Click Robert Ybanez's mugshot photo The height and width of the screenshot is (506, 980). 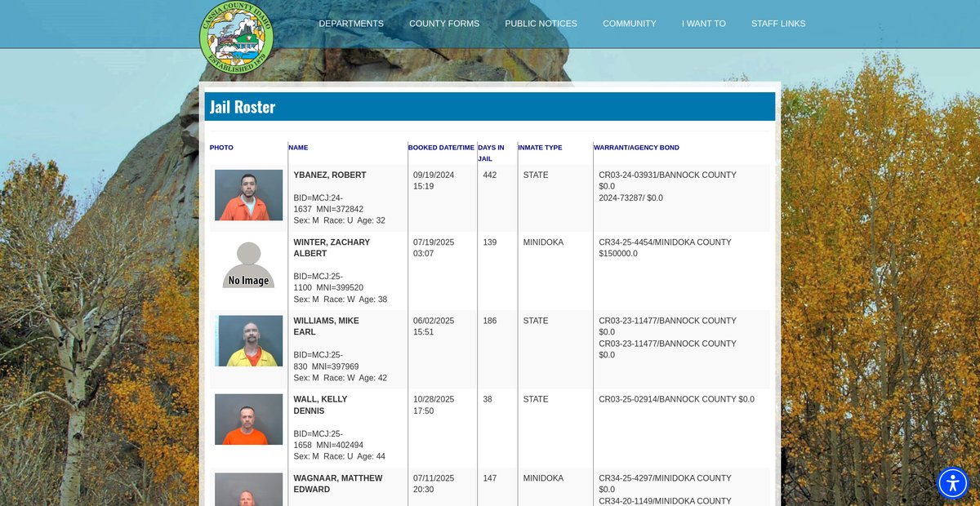(248, 195)
